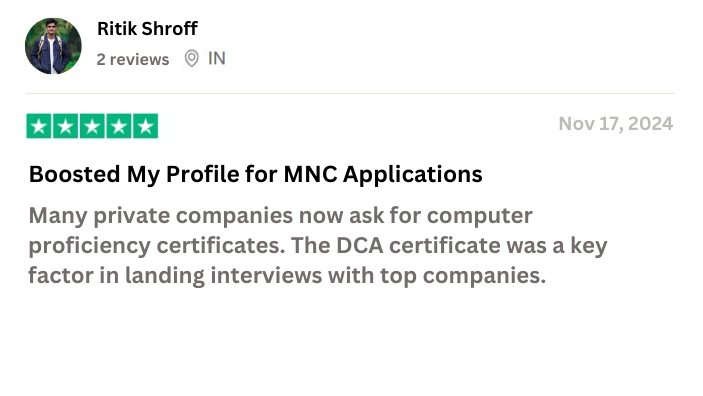Click the Many private companies text line
Image resolution: width=703 pixels, height=396 pixels.
[x=281, y=216]
